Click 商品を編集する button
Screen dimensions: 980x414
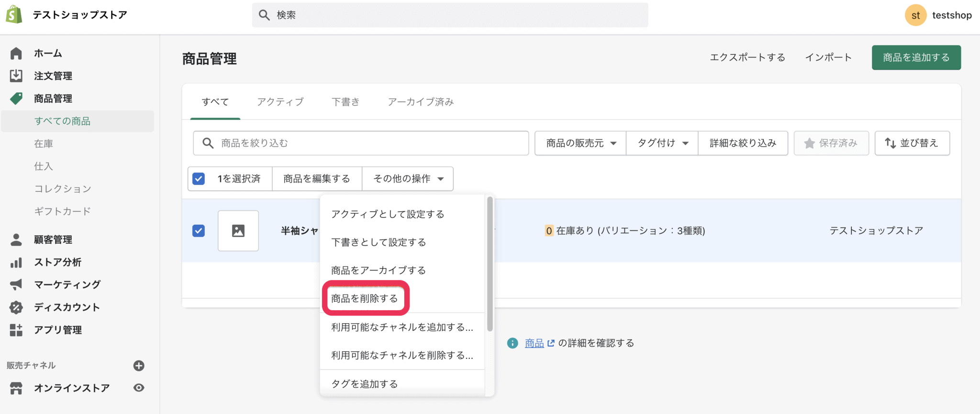[317, 179]
